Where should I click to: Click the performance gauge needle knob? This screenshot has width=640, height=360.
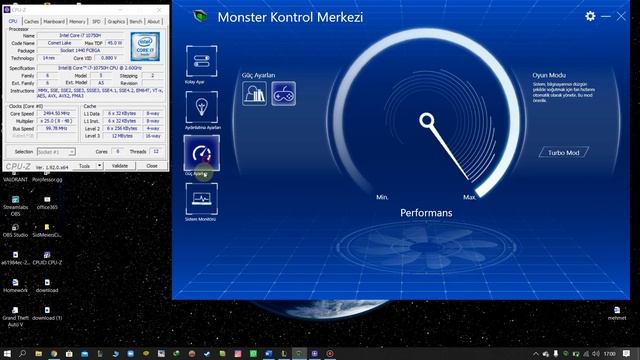tap(427, 120)
